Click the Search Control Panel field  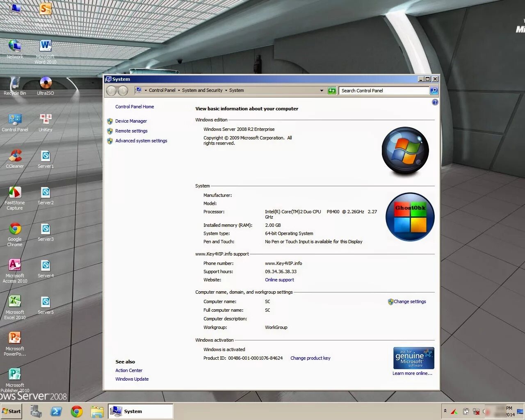(x=384, y=91)
